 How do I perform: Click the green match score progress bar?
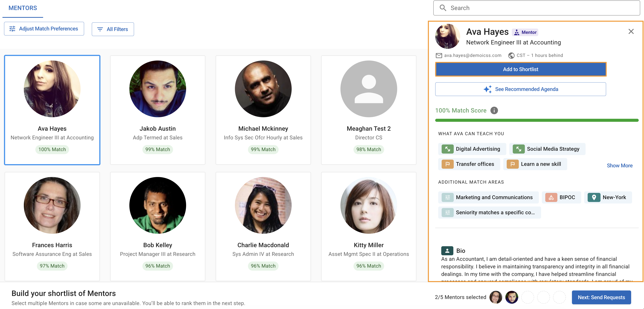537,120
